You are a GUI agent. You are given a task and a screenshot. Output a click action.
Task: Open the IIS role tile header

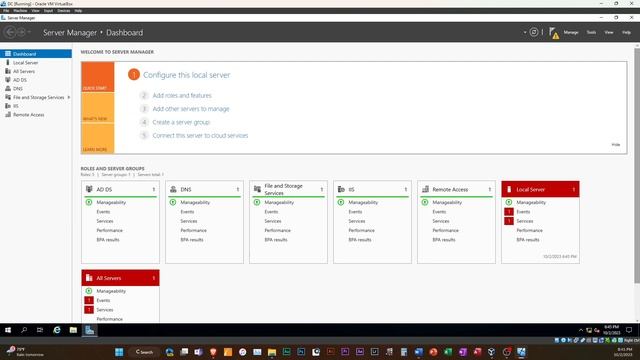(372, 189)
